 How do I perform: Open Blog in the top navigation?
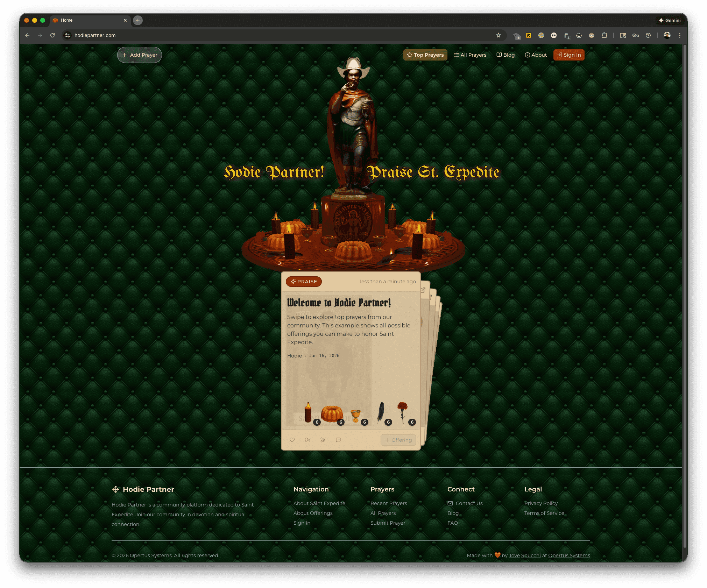(x=505, y=55)
